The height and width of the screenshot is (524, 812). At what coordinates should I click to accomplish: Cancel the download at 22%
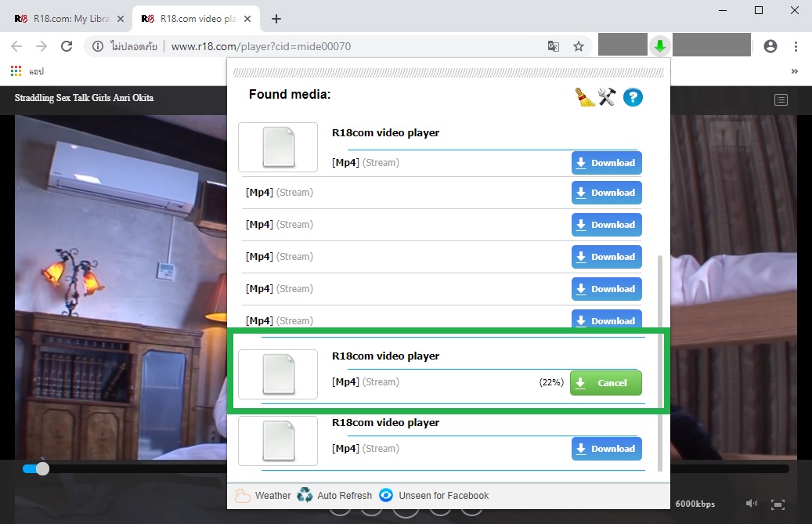point(606,383)
